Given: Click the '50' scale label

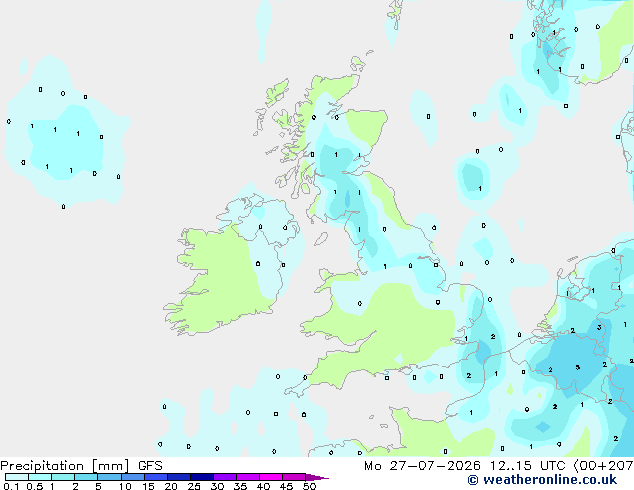Looking at the screenshot, I should 309,486.
